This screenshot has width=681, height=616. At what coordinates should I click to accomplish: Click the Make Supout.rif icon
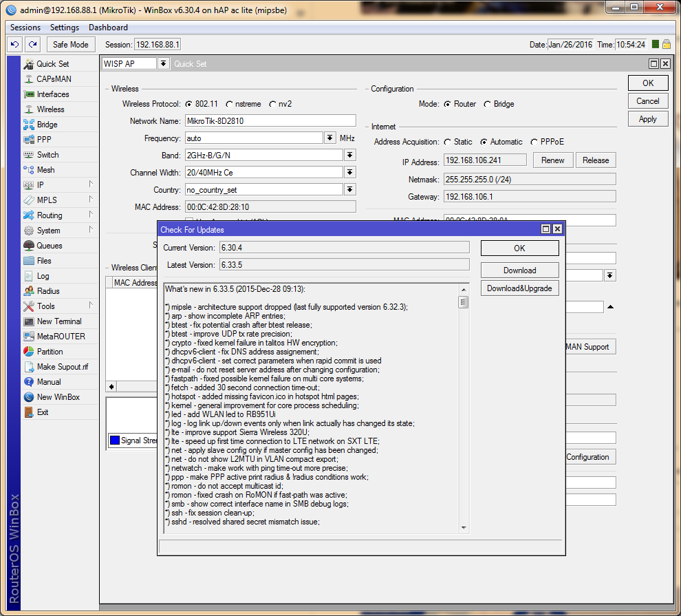29,367
